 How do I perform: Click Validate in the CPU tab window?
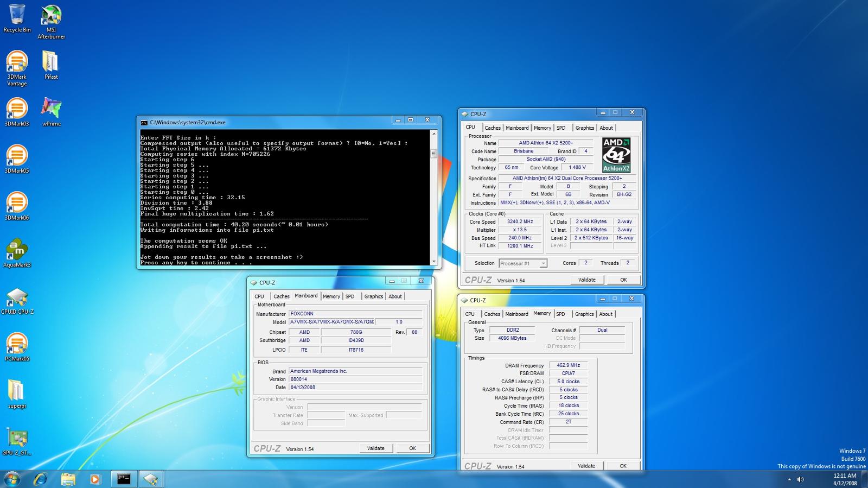coord(587,280)
